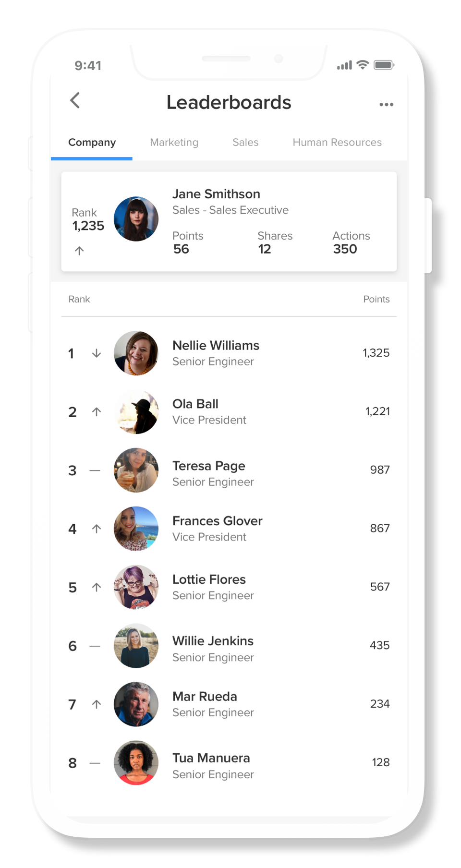This screenshot has height=868, width=461.
Task: Open the three-dot more options menu
Action: [386, 104]
